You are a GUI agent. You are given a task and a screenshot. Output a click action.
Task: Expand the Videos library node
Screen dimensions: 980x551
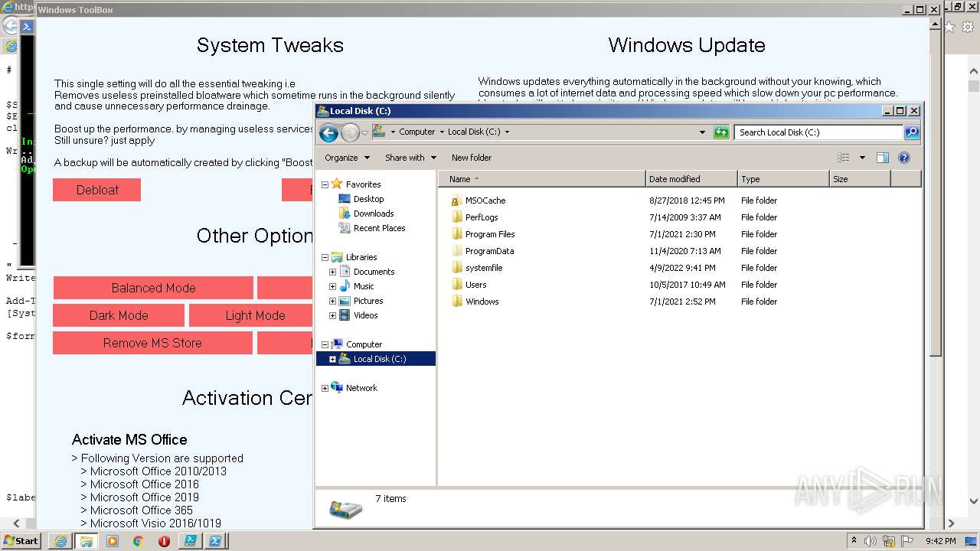tap(332, 315)
